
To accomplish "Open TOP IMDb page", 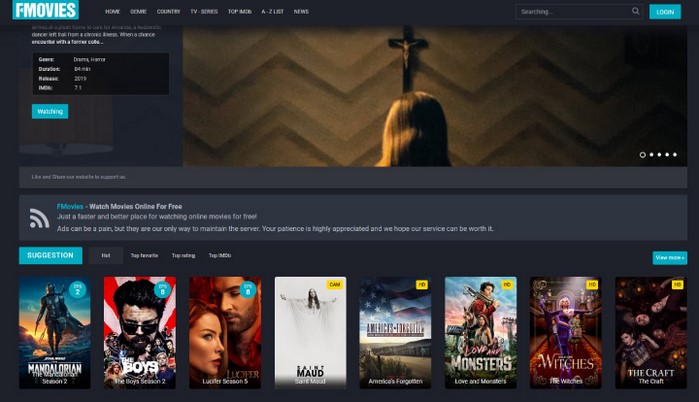I will coord(240,12).
